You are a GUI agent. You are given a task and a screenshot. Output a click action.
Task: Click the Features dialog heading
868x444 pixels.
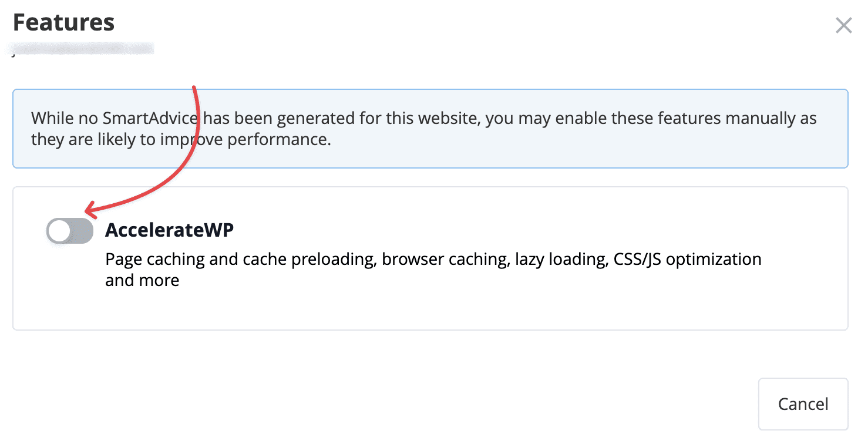(63, 23)
